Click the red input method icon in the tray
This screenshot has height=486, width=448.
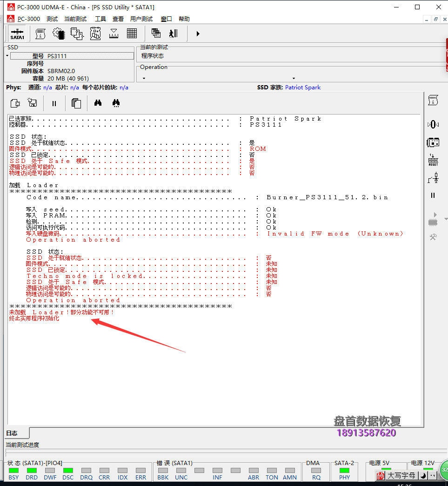pyautogui.click(x=381, y=475)
